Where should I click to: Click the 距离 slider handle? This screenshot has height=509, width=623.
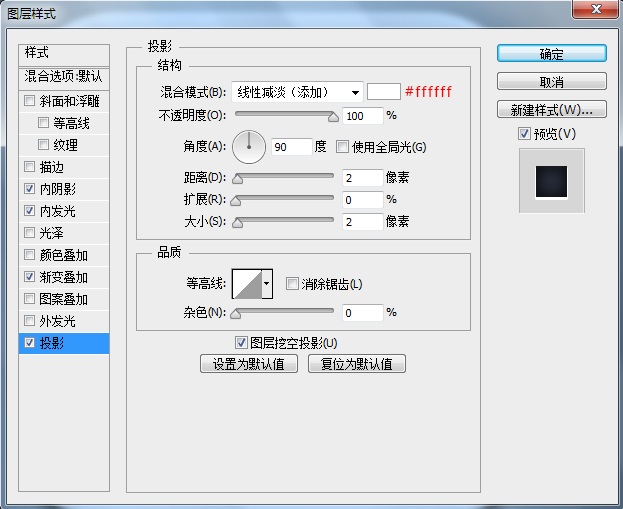(237, 178)
